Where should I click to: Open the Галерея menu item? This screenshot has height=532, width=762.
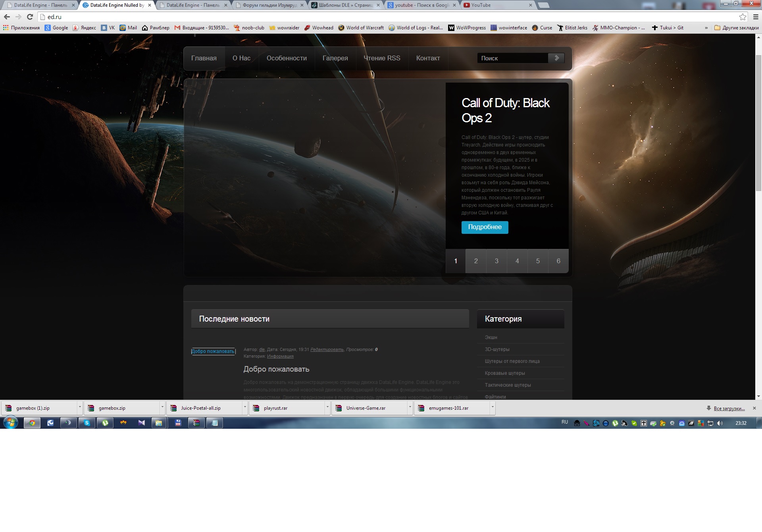(335, 58)
